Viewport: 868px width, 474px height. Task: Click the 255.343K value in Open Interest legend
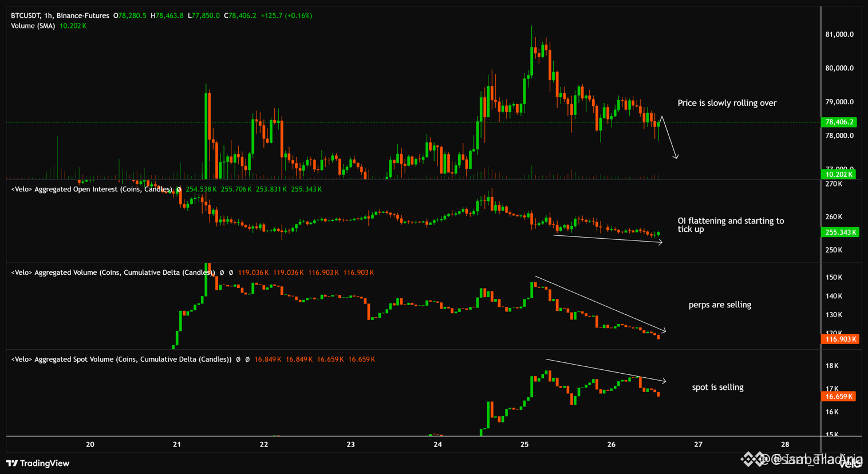tap(306, 189)
